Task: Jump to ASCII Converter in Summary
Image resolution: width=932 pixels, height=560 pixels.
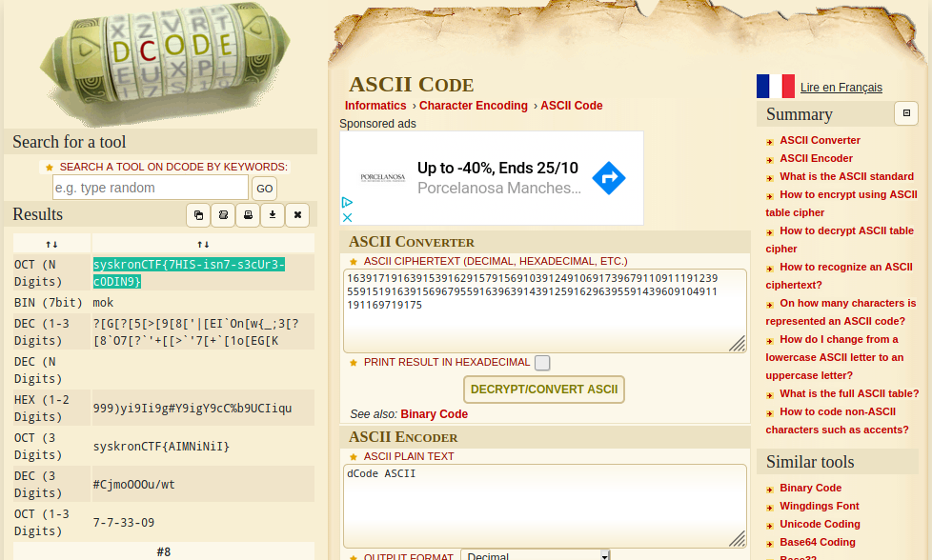Action: pyautogui.click(x=820, y=140)
